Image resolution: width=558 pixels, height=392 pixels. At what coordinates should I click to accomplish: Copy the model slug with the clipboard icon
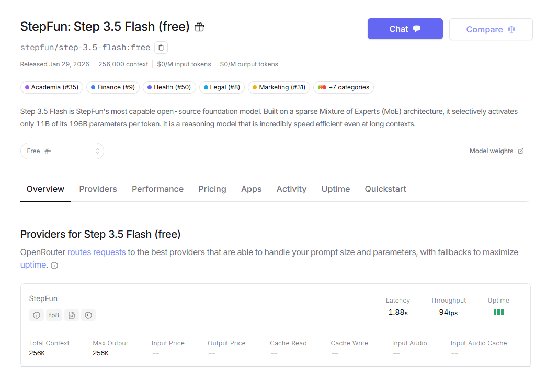pyautogui.click(x=161, y=48)
